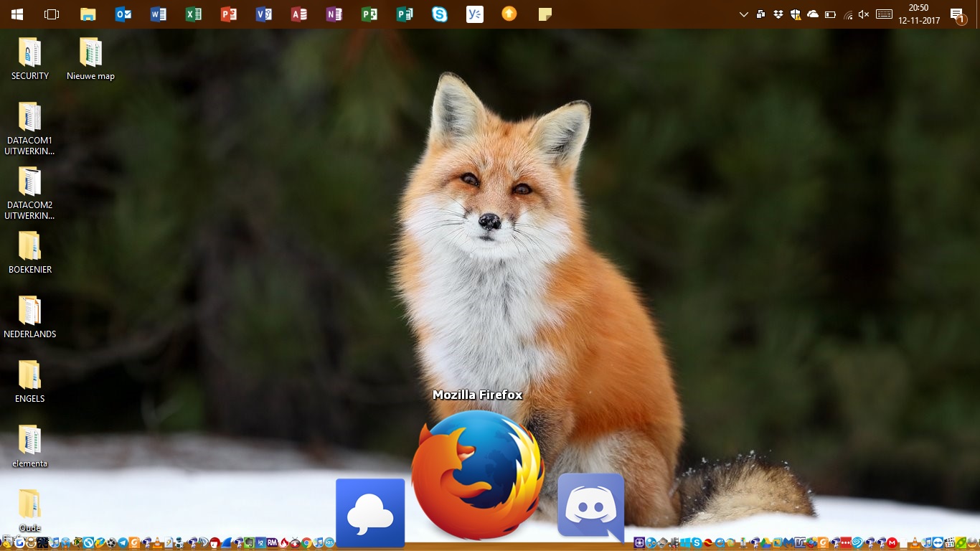Open Task View
This screenshot has height=551, width=980.
pyautogui.click(x=52, y=14)
